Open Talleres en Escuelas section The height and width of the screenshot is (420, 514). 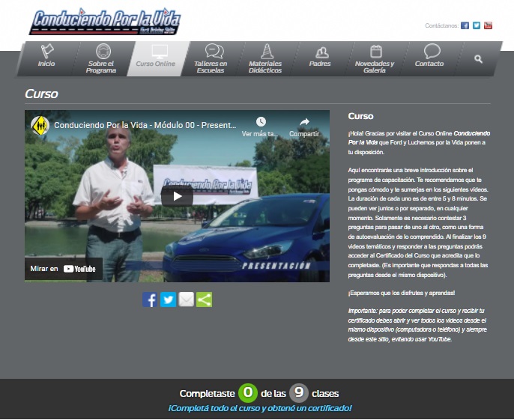211,59
